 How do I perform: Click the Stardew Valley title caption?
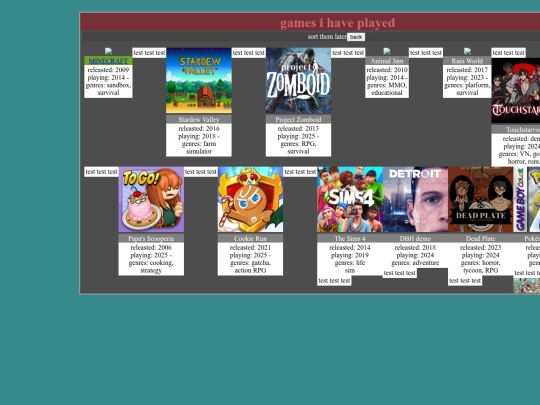pyautogui.click(x=199, y=120)
